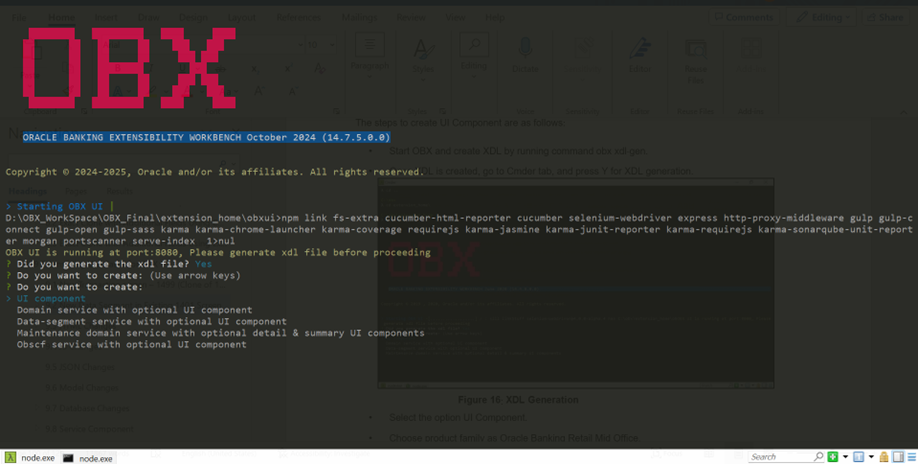Open the Home tab in the Word window
918x464 pixels.
(61, 18)
